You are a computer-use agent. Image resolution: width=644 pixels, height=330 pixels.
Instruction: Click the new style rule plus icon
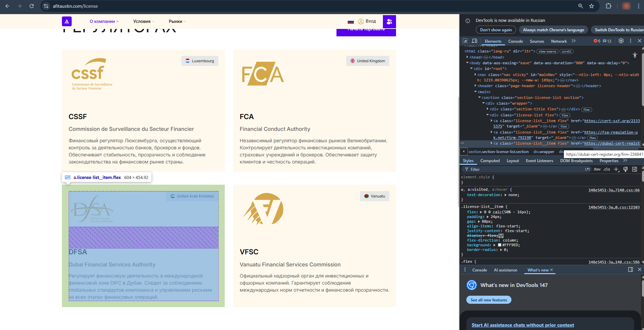point(616,170)
